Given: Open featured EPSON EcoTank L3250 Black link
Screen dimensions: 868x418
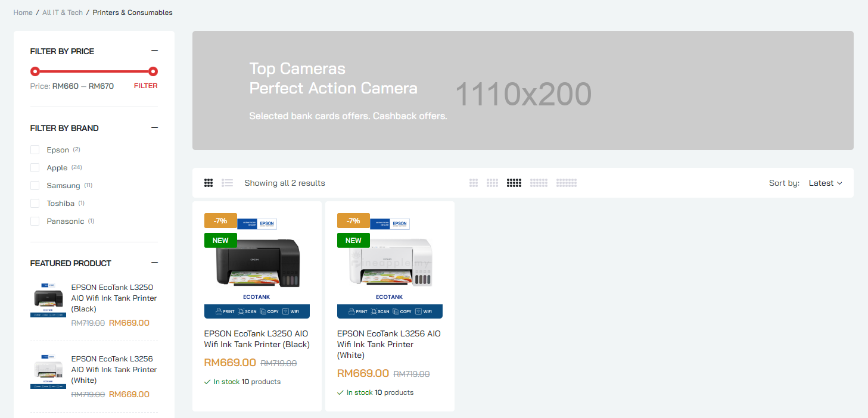Looking at the screenshot, I should tap(114, 298).
